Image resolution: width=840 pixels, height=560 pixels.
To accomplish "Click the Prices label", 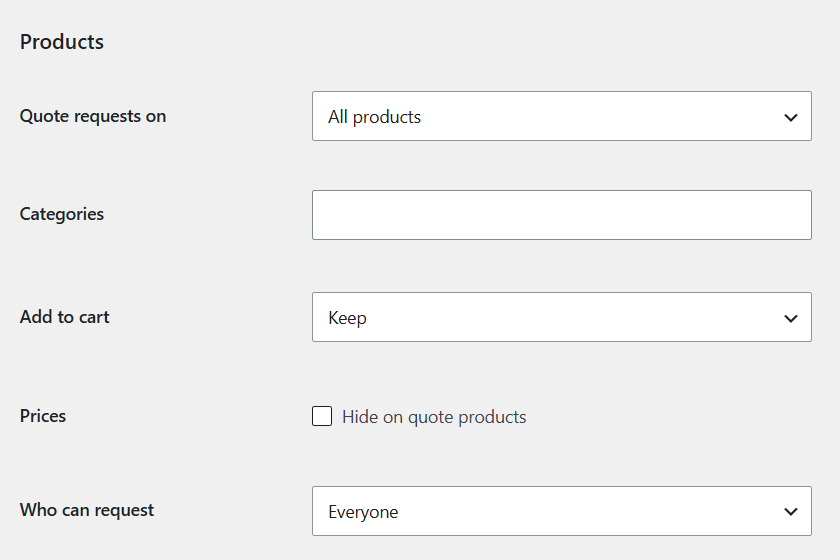I will coord(43,416).
